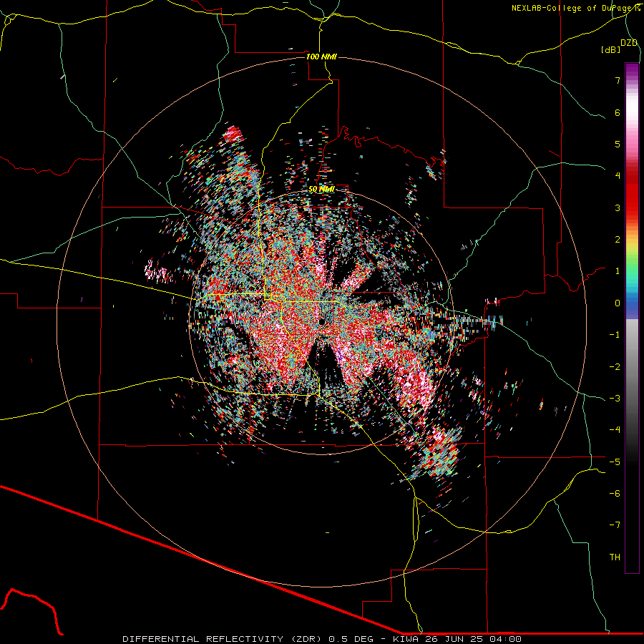644x644 pixels.
Task: Click the 50 NMI range ring label
Action: 321,190
